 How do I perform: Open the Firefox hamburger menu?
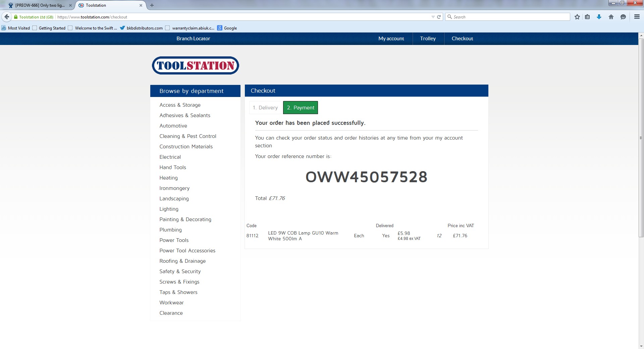(637, 17)
